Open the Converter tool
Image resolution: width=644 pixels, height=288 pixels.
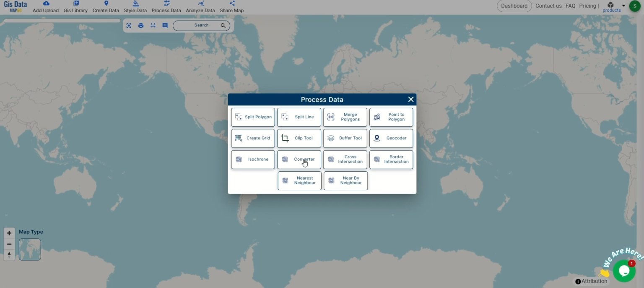point(299,160)
